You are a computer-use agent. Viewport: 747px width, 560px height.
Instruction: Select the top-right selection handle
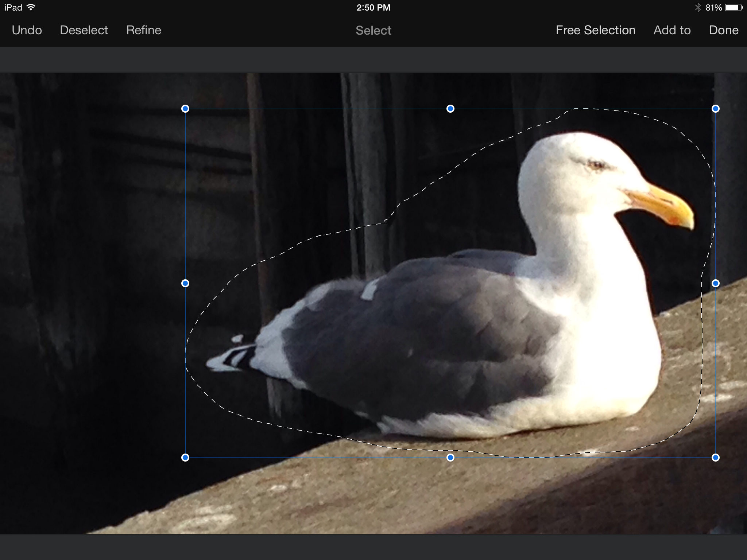point(716,109)
